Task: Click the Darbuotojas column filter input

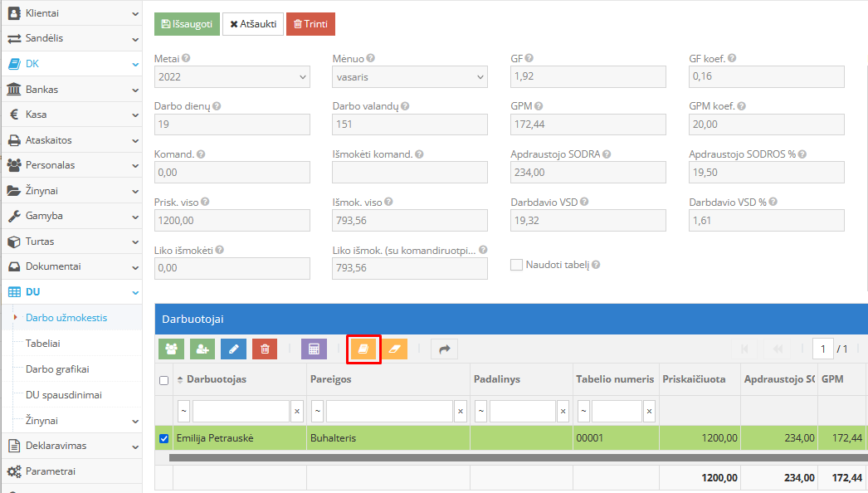Action: click(x=241, y=411)
